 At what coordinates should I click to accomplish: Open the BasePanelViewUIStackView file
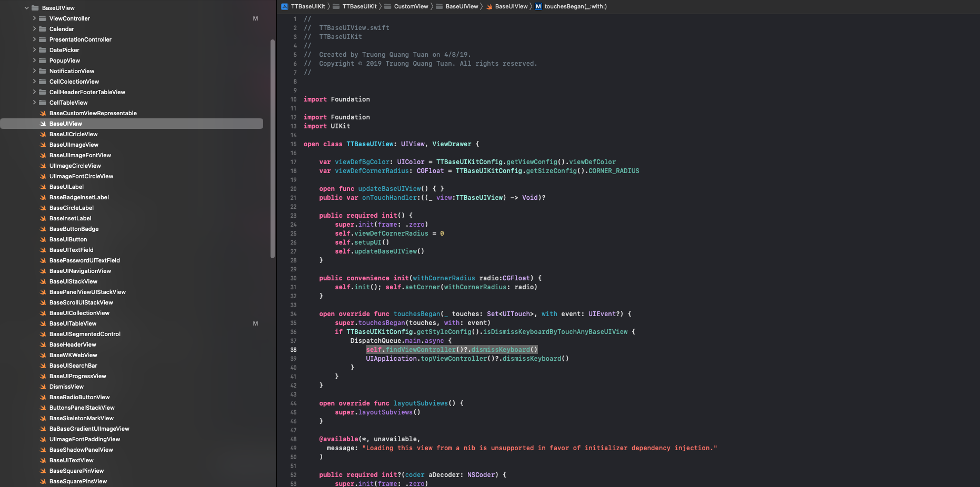click(x=87, y=292)
